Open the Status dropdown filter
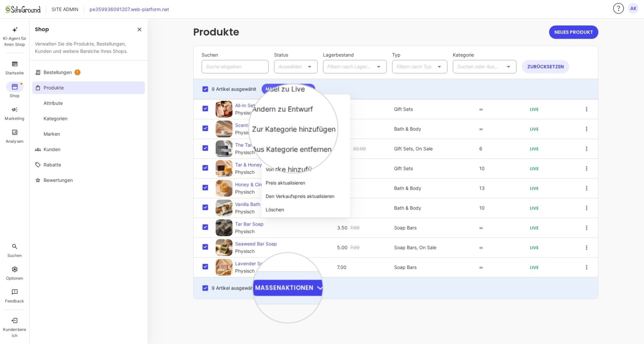The image size is (644, 344). pyautogui.click(x=295, y=67)
